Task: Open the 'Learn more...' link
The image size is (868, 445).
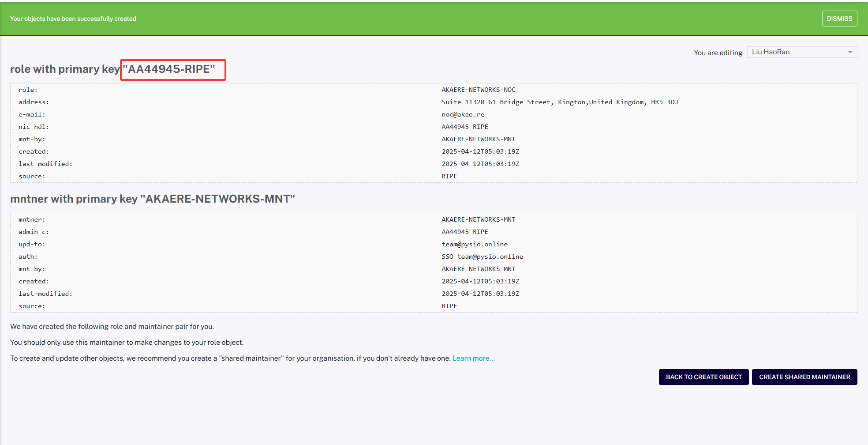Action: (x=473, y=358)
